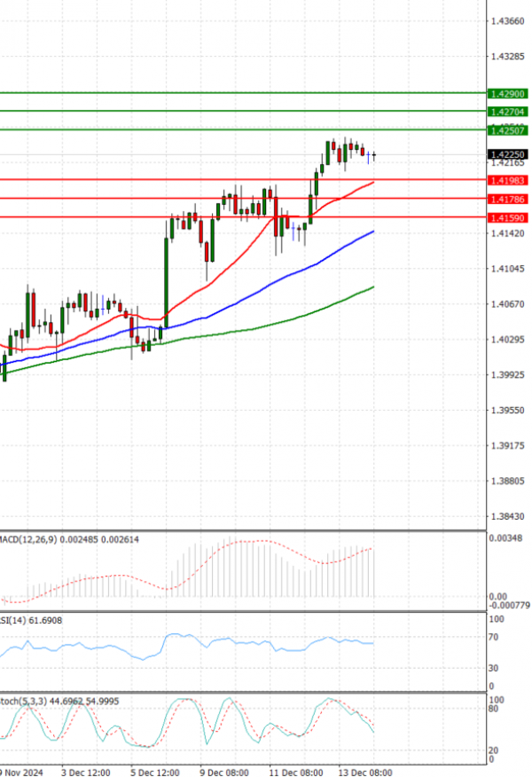Click the RSI scale level 30

click(x=493, y=669)
